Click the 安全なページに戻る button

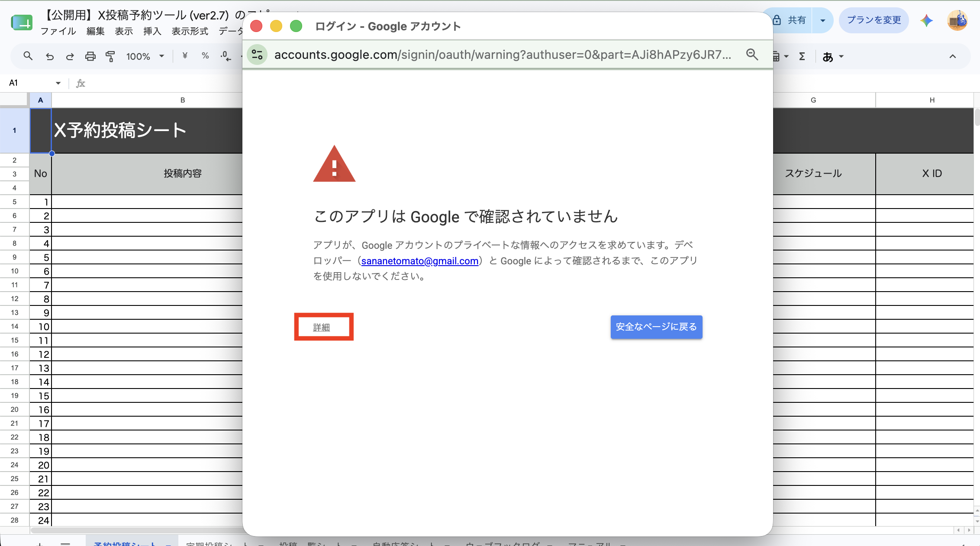pos(656,327)
